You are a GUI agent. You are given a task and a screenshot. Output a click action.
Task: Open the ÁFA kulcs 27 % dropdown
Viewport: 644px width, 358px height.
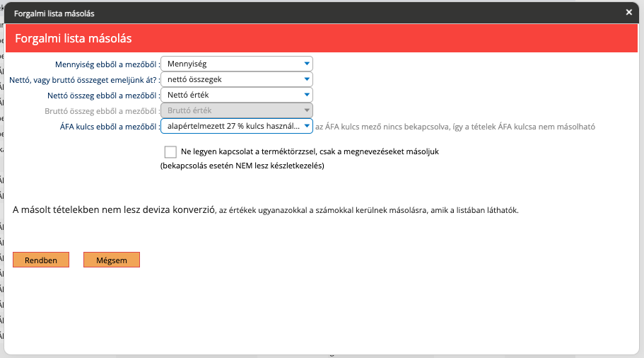(x=237, y=126)
